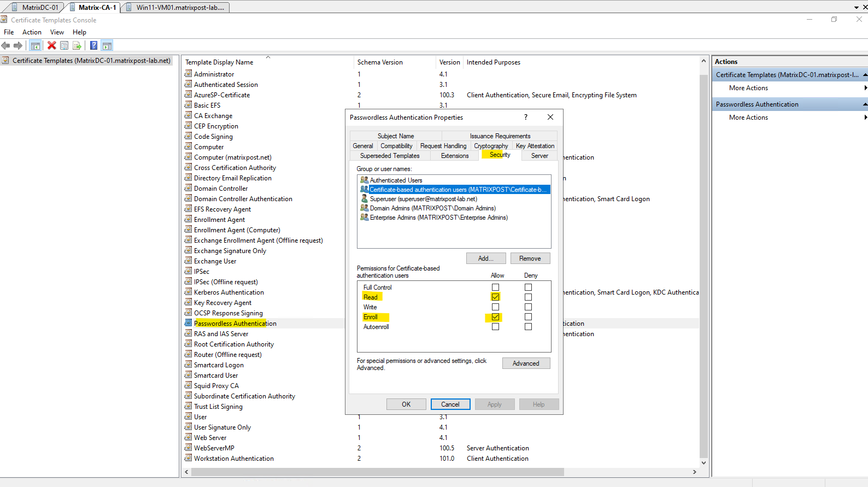Click the Domain Controller template icon
This screenshot has height=487, width=868.
tap(188, 188)
